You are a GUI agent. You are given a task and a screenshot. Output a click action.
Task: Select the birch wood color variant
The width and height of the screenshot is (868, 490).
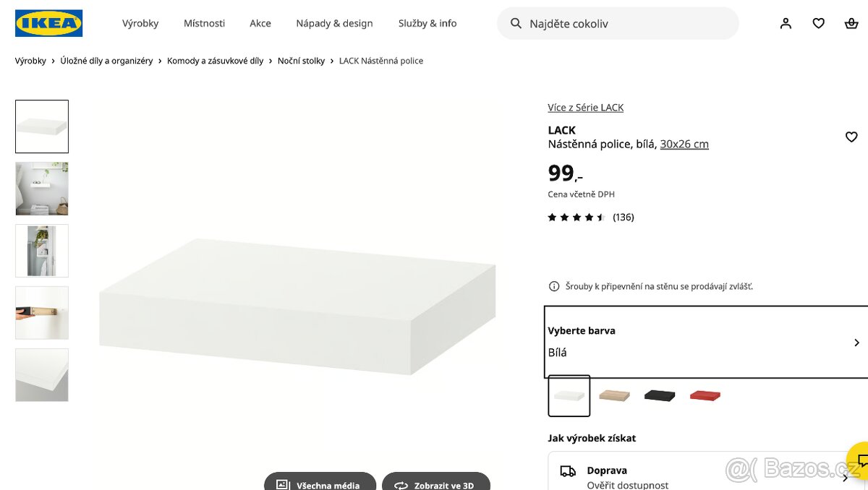(614, 395)
